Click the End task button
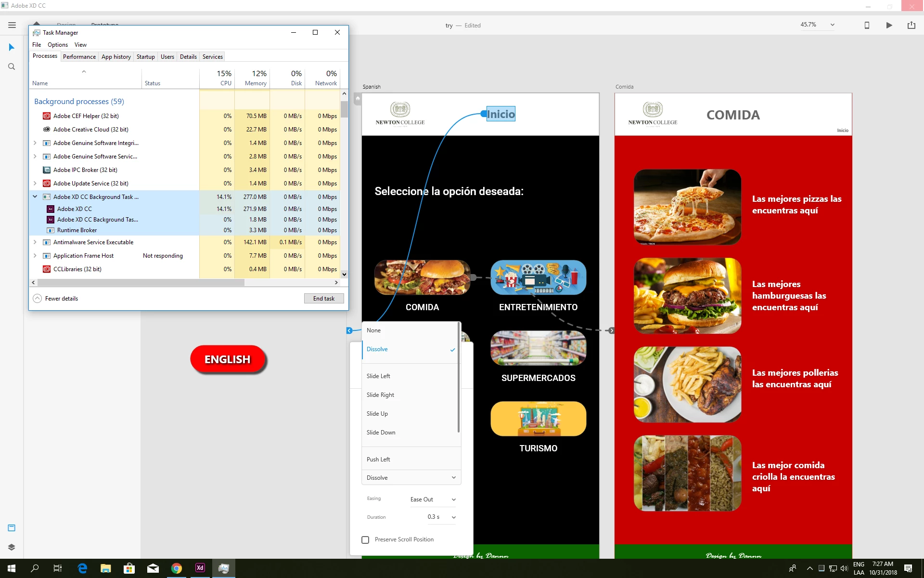 coord(323,299)
